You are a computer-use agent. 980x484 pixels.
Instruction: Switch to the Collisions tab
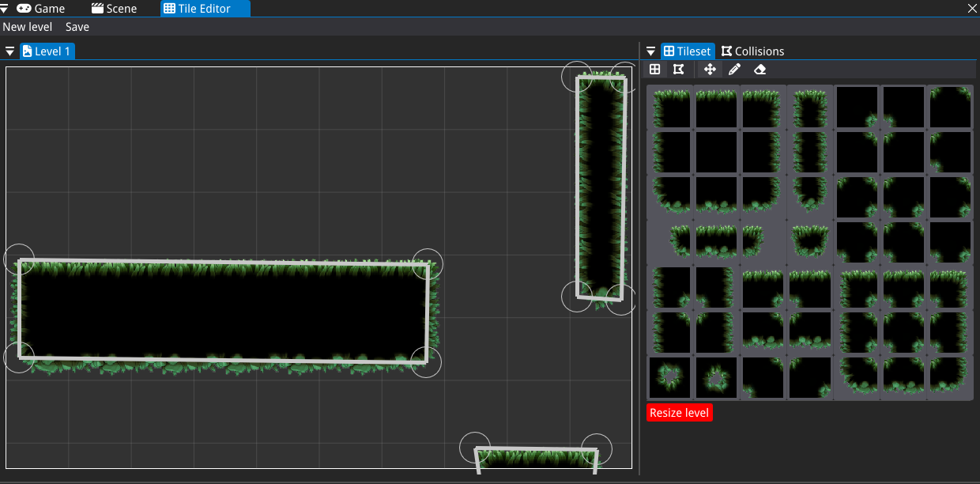[752, 51]
